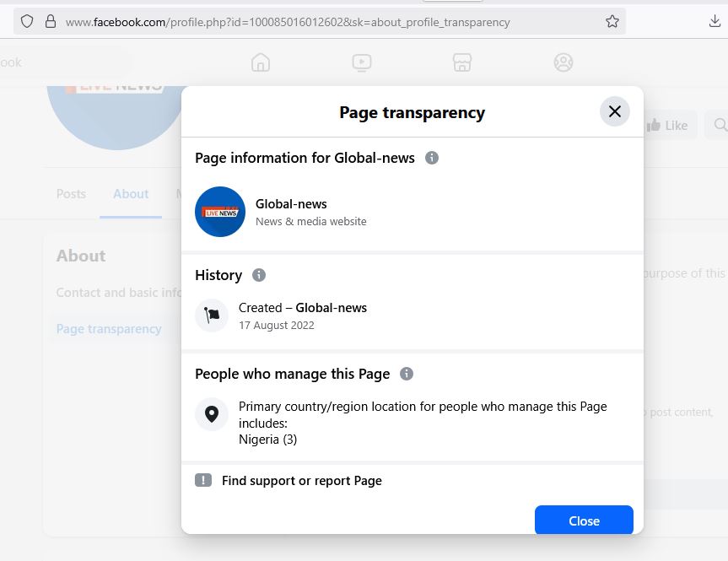Select Contact and basic info in the About sidebar

[x=118, y=293]
